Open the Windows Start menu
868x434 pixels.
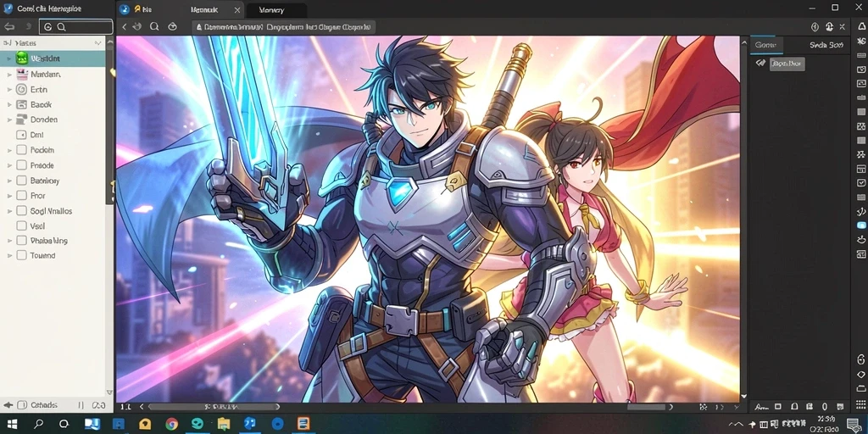coord(12,424)
